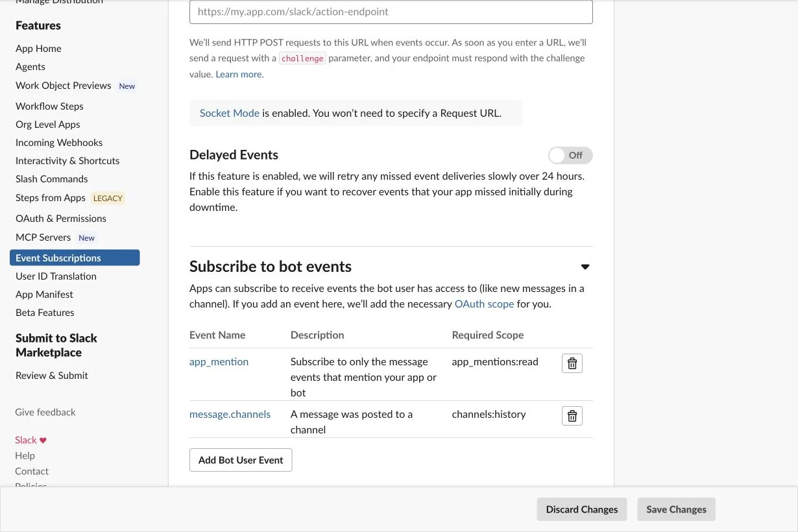Open the Agents settings page
The height and width of the screenshot is (532, 798).
[x=30, y=67]
